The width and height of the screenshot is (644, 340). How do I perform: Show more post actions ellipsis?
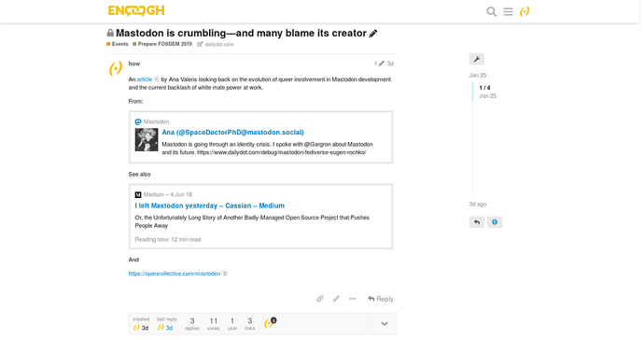353,299
